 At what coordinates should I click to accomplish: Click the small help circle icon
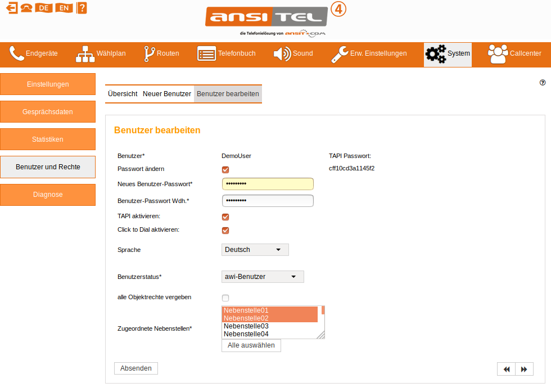(x=543, y=82)
